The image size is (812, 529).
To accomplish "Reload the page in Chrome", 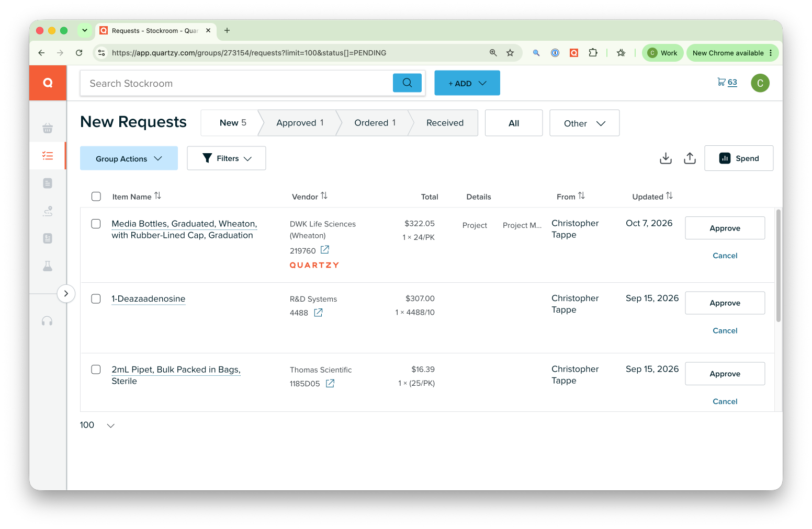I will click(x=79, y=53).
